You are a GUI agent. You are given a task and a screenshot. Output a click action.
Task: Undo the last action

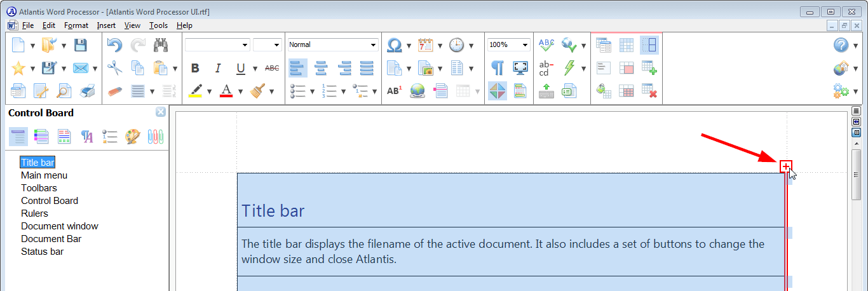point(114,45)
